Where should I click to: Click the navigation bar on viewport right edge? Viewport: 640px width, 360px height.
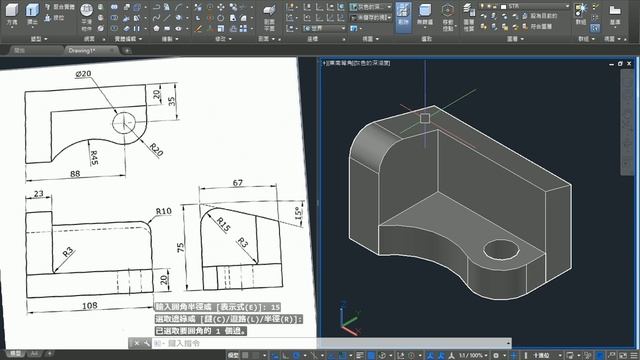point(627,122)
